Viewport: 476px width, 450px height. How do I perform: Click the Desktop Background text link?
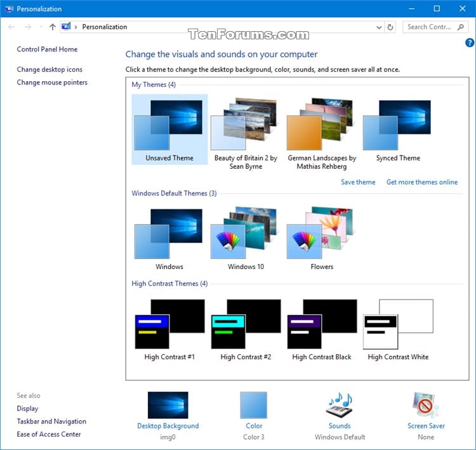pyautogui.click(x=168, y=426)
